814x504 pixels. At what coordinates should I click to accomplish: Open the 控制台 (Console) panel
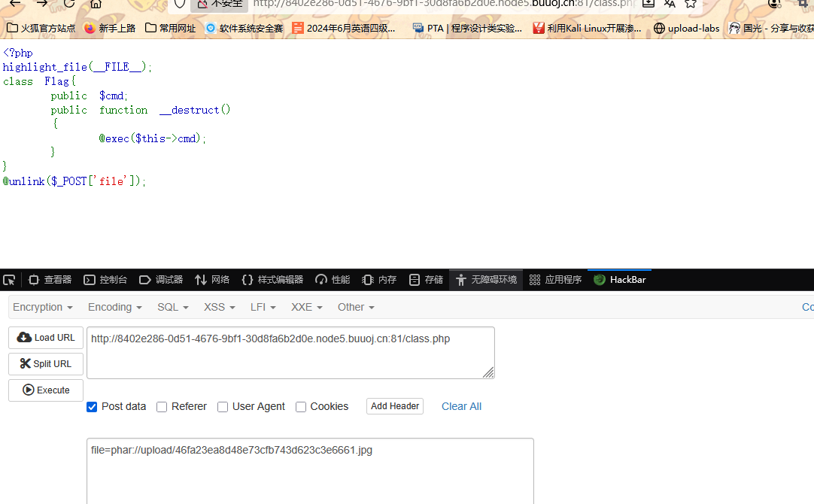coord(105,280)
